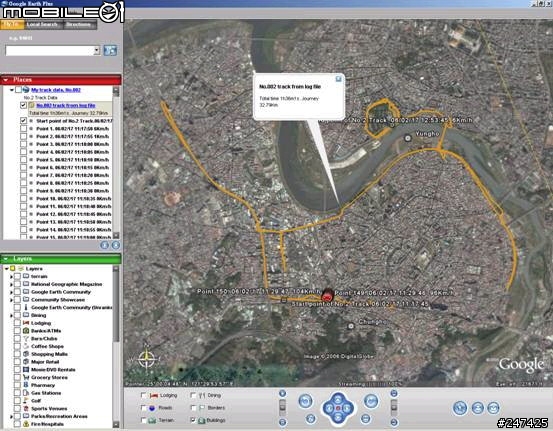Expand Google Earth Community layer
Screen dimensions: 553x431
[11, 292]
